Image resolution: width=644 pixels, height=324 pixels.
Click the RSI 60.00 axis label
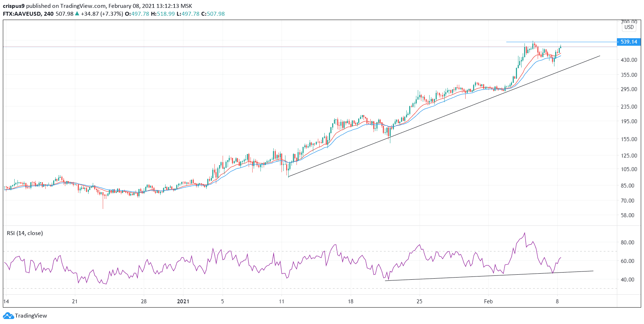click(628, 261)
